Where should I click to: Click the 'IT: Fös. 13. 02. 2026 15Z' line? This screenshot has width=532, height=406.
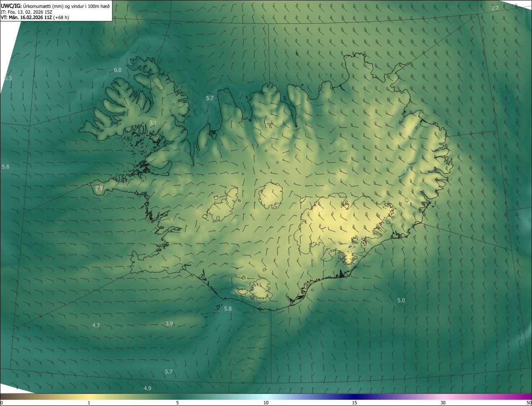click(26, 12)
